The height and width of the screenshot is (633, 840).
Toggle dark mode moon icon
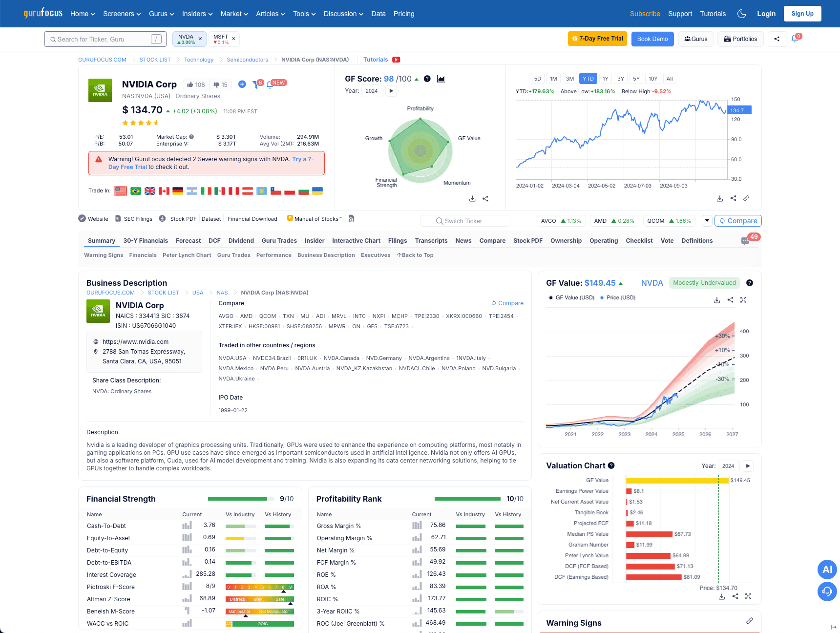click(741, 14)
